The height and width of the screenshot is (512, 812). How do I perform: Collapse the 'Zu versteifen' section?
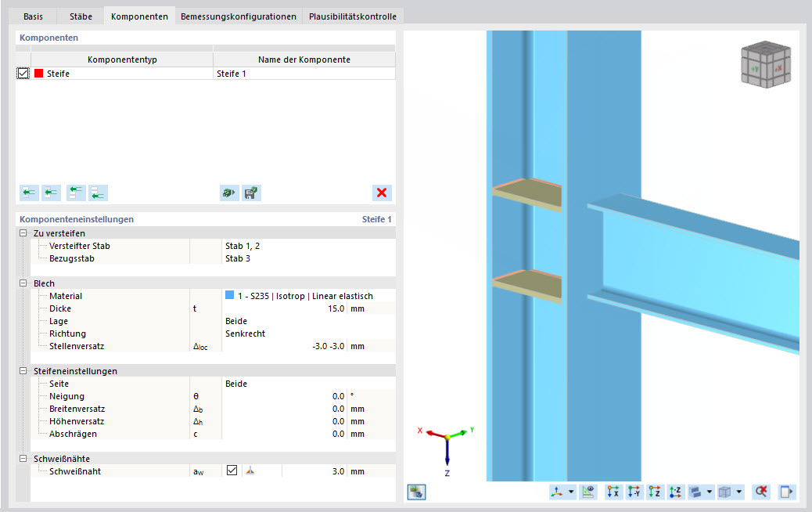coord(23,233)
